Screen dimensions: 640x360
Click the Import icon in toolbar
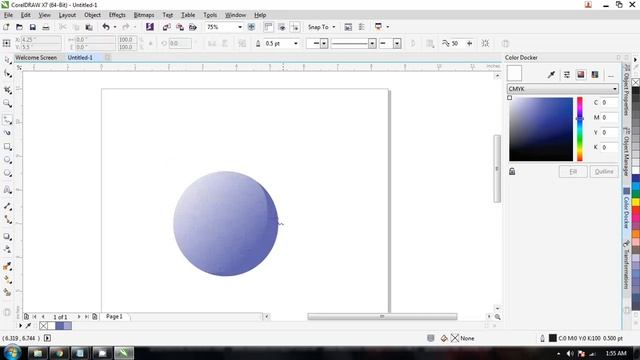(166, 27)
